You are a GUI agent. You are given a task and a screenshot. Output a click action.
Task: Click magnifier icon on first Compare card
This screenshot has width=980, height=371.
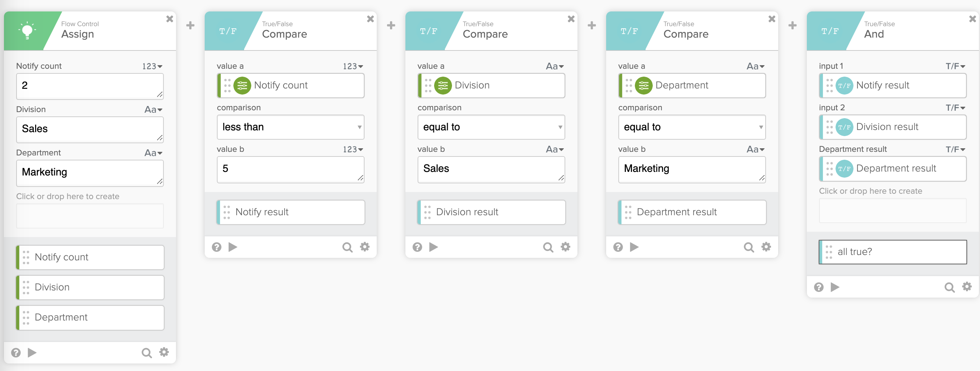click(347, 247)
